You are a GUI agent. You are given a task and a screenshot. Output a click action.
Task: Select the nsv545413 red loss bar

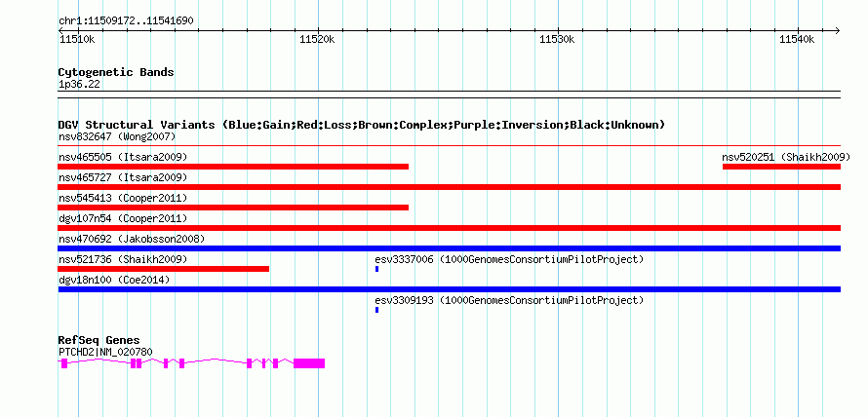(x=233, y=208)
